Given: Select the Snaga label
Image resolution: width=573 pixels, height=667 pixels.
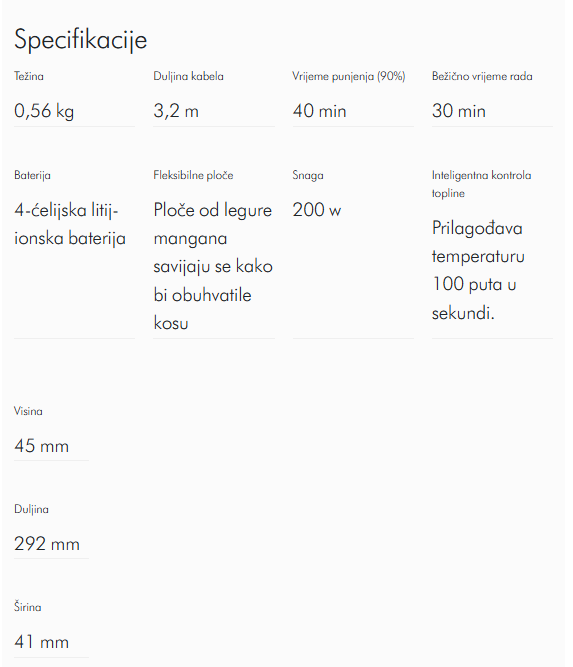Looking at the screenshot, I should pyautogui.click(x=308, y=175).
